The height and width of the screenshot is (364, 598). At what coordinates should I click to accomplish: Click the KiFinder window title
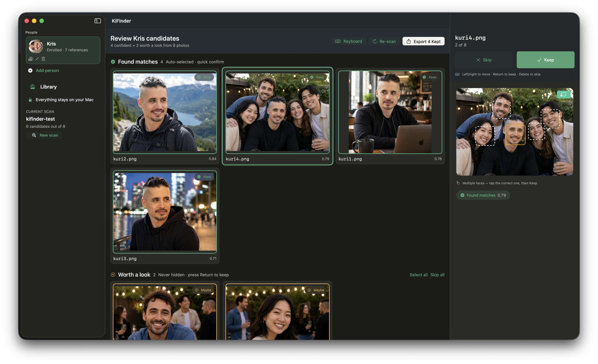(x=121, y=21)
